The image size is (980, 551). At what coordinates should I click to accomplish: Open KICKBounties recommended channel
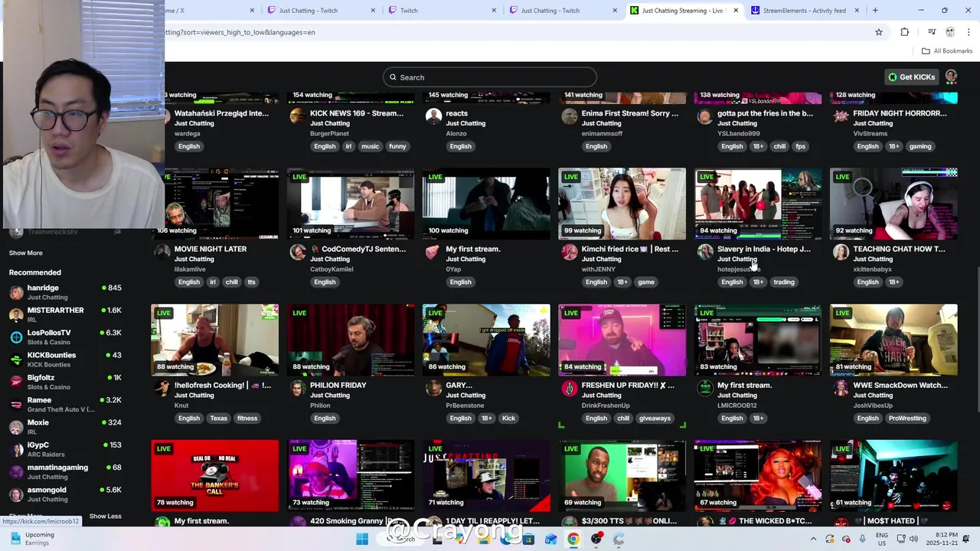(65, 360)
